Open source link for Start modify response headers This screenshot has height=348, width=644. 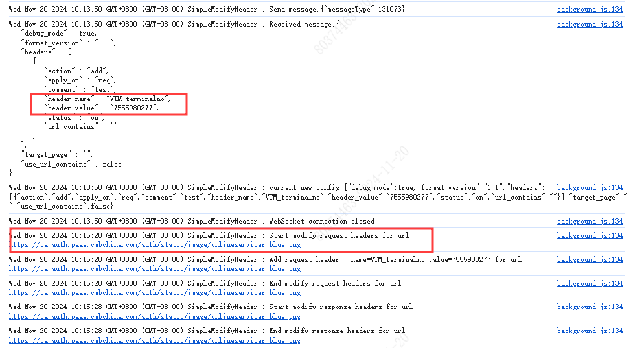[590, 307]
